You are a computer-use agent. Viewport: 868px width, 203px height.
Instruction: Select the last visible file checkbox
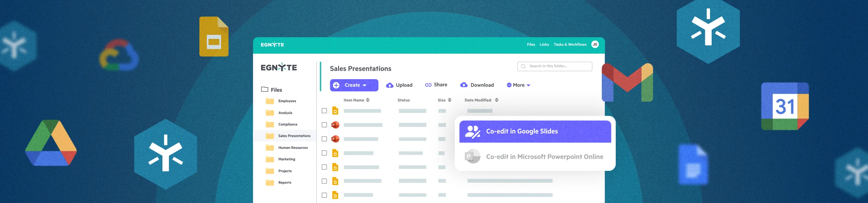pos(324,195)
